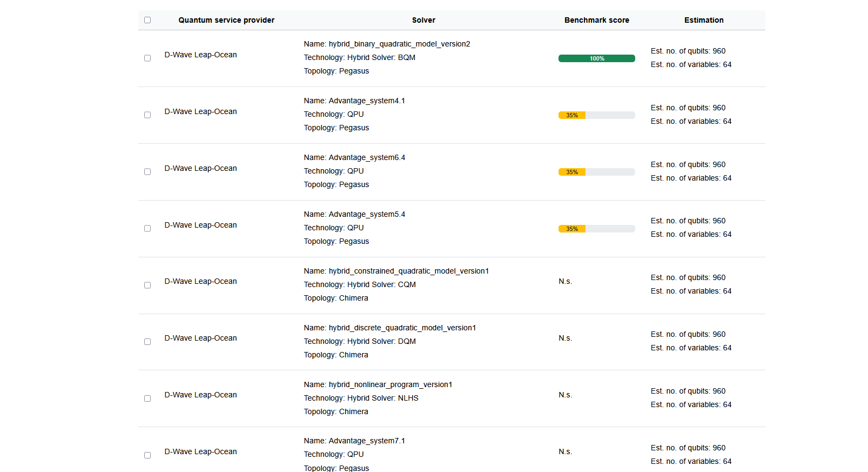The image size is (868, 472).
Task: Check the hybrid_binary_quadratic_model_version2 row checkbox
Action: coord(147,58)
